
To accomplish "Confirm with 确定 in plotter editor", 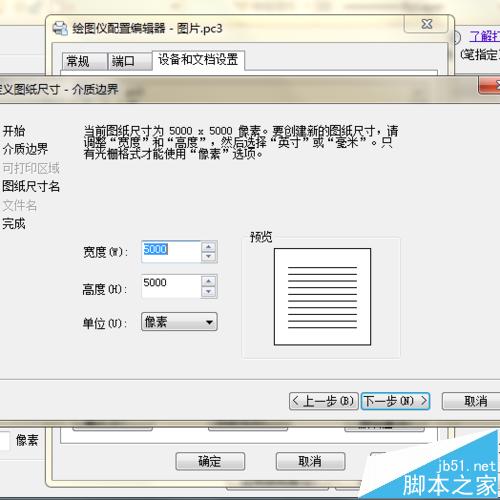I will point(210,461).
